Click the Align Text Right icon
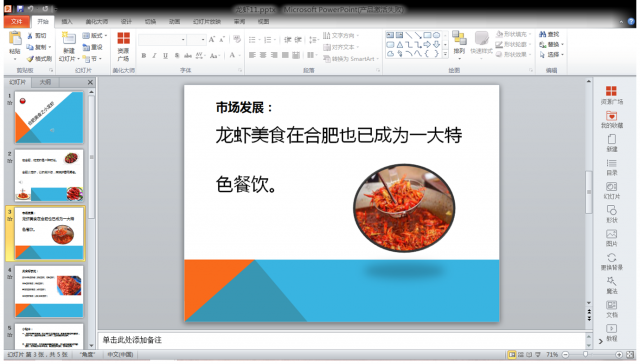Screen dimensions: 640x364 [x=274, y=55]
